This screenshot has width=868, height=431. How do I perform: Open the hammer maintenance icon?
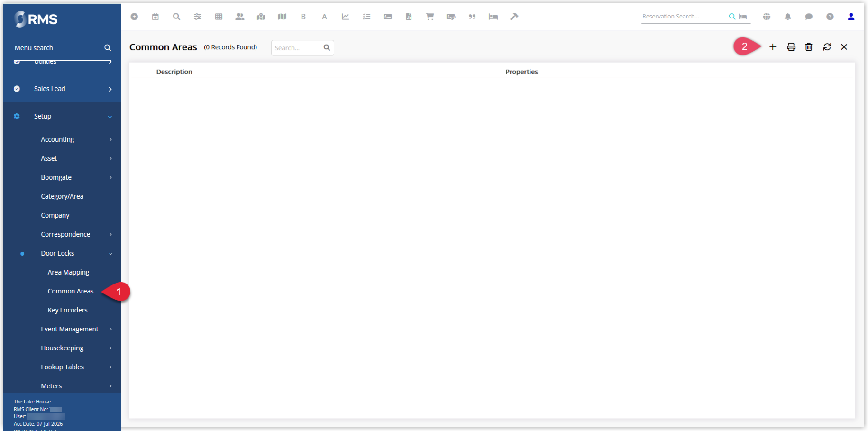coord(514,17)
